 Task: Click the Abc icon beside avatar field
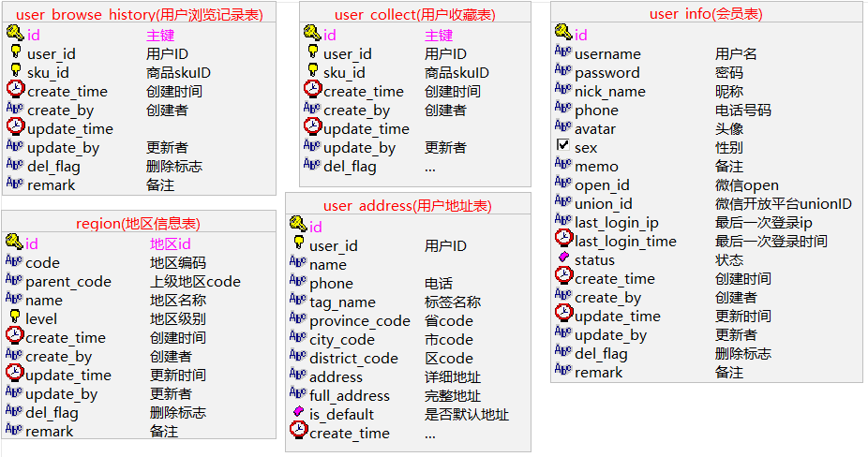point(563,126)
